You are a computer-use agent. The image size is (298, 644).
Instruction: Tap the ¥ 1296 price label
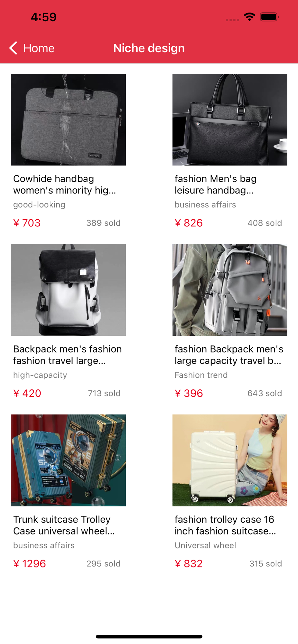tap(29, 563)
